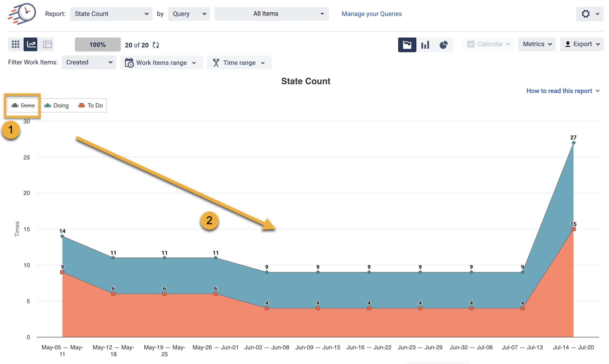Open the settings gear menu
Viewport: 609px width, 364px height.
tap(589, 14)
